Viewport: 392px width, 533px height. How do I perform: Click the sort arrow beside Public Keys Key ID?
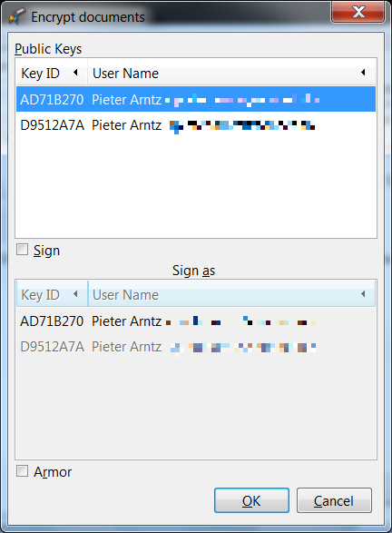point(75,72)
